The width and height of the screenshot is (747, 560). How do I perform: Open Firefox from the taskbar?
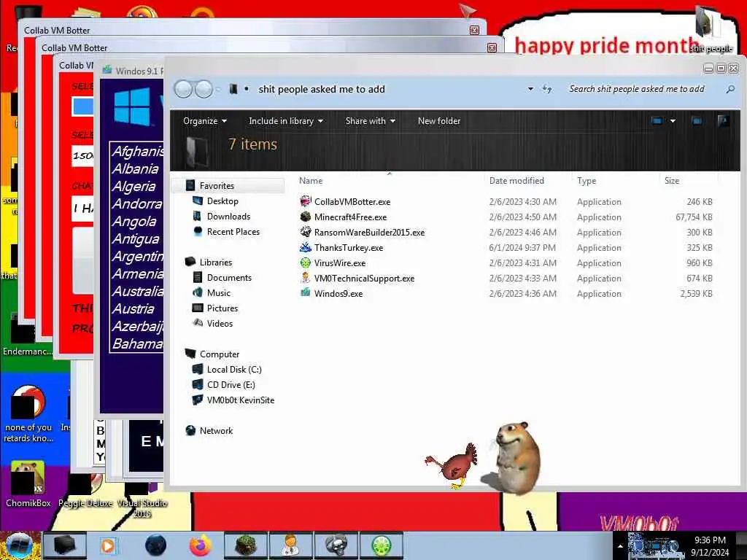pyautogui.click(x=201, y=545)
